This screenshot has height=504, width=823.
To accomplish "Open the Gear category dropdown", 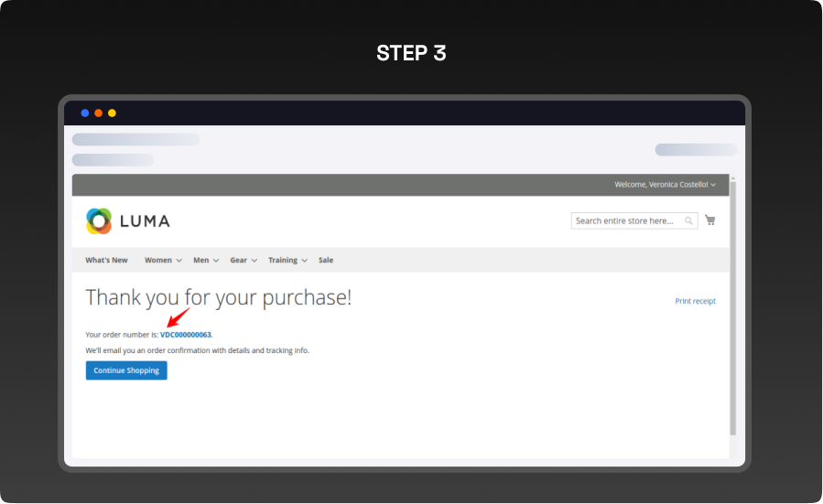I will (243, 261).
